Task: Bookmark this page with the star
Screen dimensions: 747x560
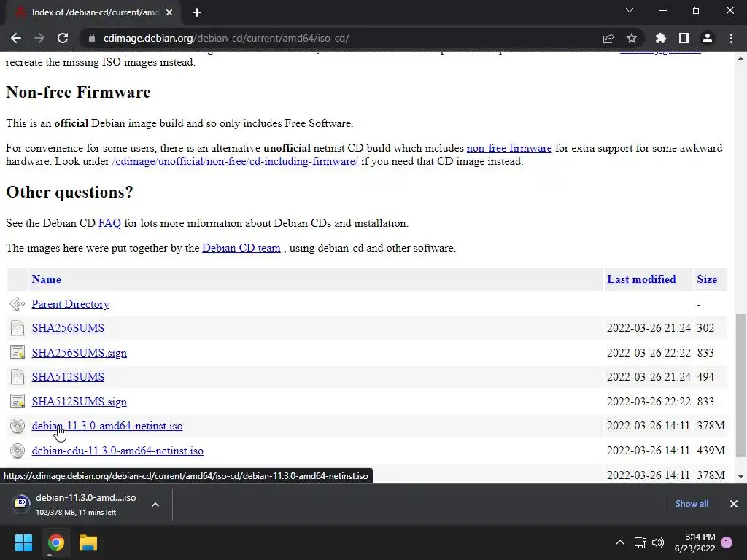Action: 632,38
